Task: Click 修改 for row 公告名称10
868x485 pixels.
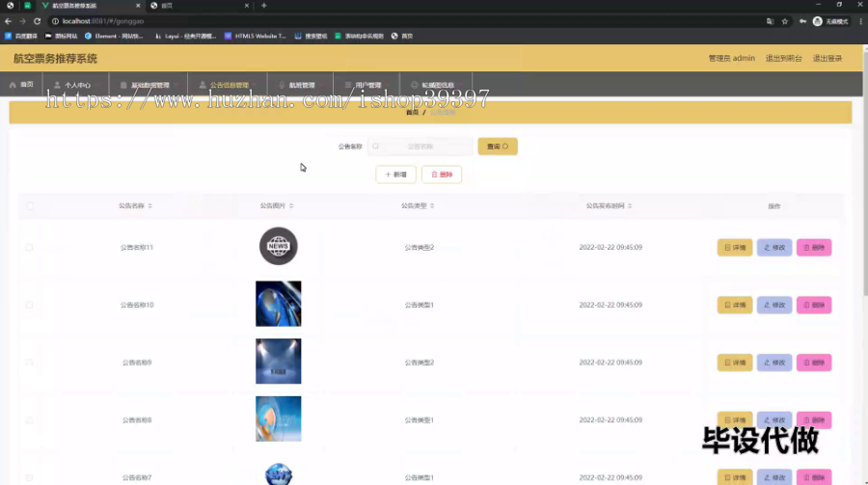Action: coord(774,305)
